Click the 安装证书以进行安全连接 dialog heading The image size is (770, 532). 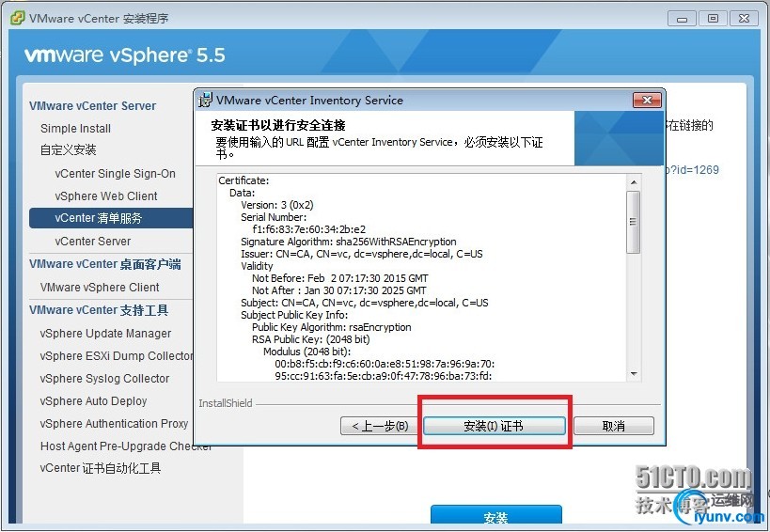278,125
